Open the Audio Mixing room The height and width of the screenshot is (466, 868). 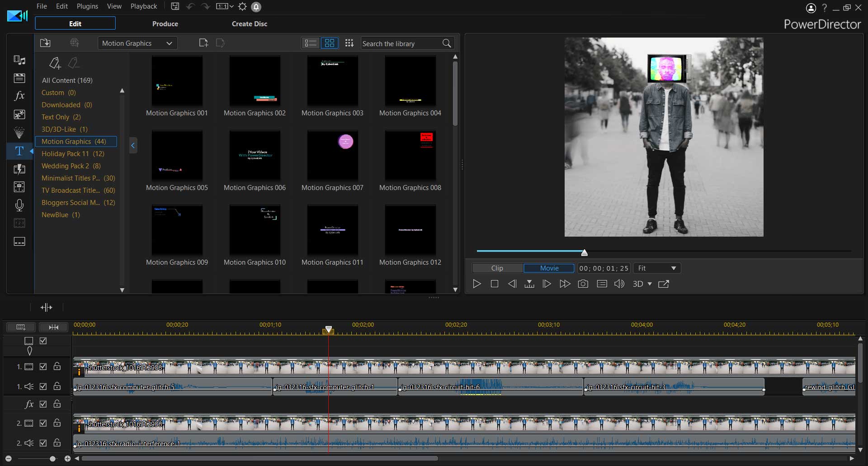coord(19,187)
